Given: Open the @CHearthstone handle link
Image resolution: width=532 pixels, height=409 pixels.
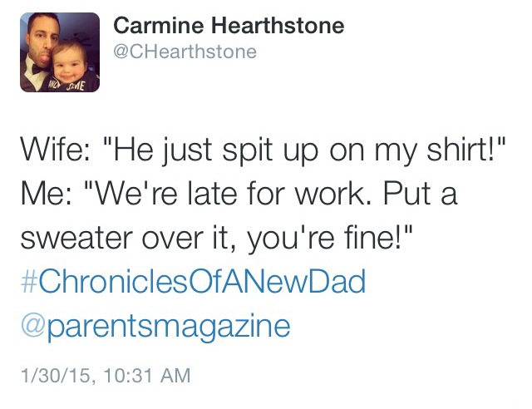Looking at the screenshot, I should [185, 52].
